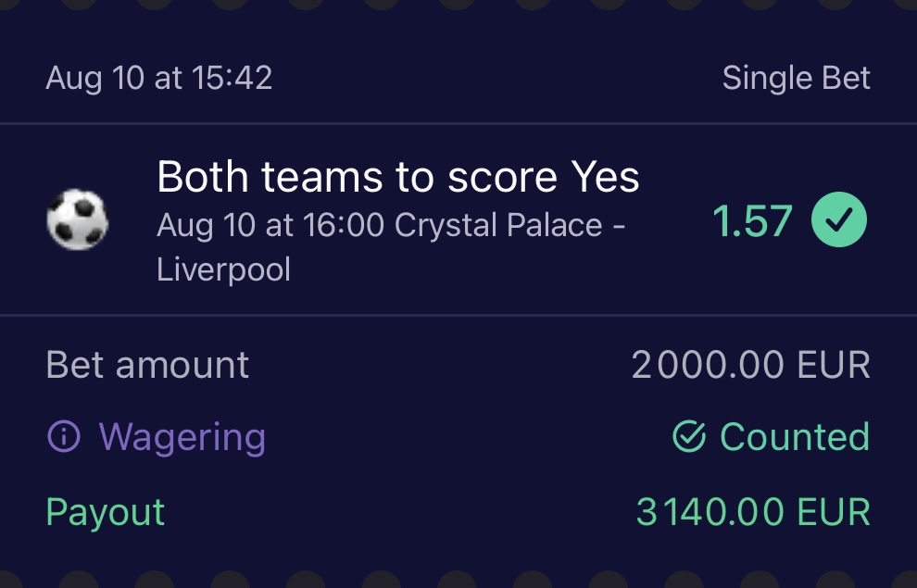Viewport: 917px width, 588px height.
Task: Click the divider line below the bet timestamp
Action: (458, 123)
